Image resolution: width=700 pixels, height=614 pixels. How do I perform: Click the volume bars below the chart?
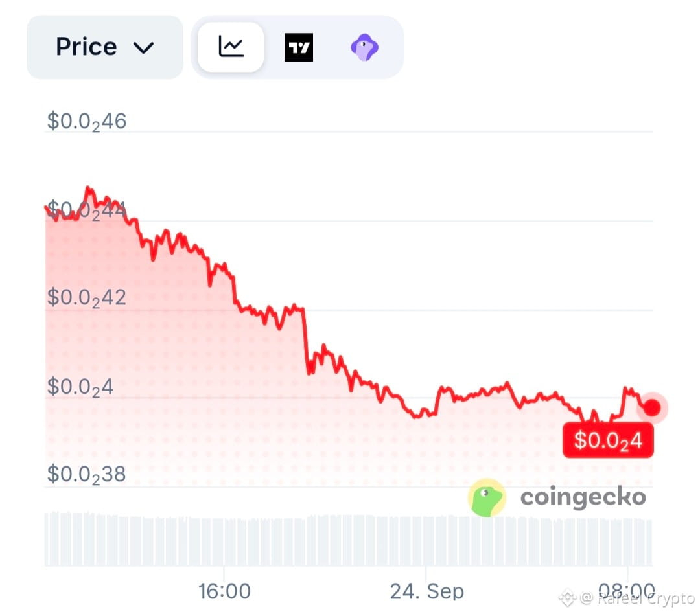(x=348, y=539)
